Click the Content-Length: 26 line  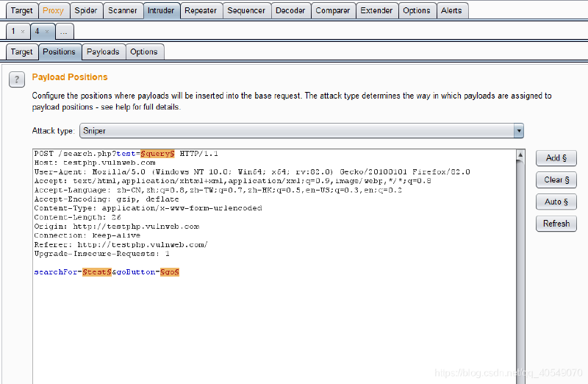(78, 217)
